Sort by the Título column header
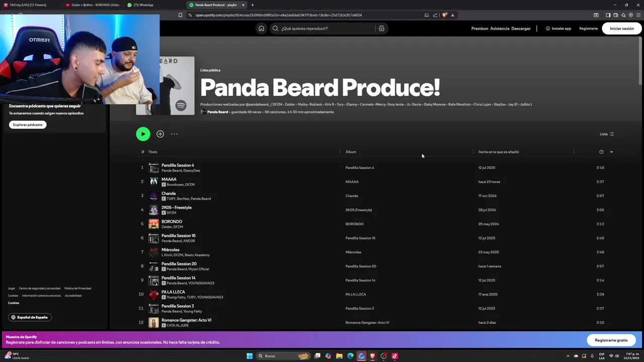644x362 pixels. (152, 152)
